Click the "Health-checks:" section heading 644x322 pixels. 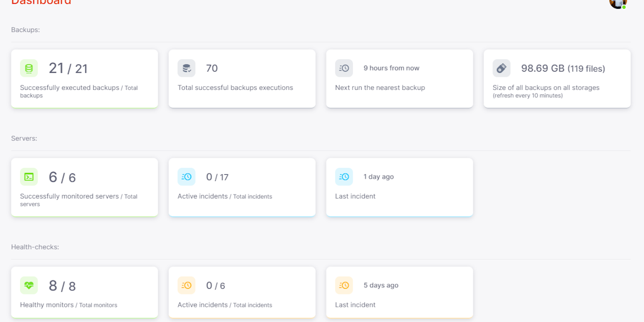tap(35, 247)
